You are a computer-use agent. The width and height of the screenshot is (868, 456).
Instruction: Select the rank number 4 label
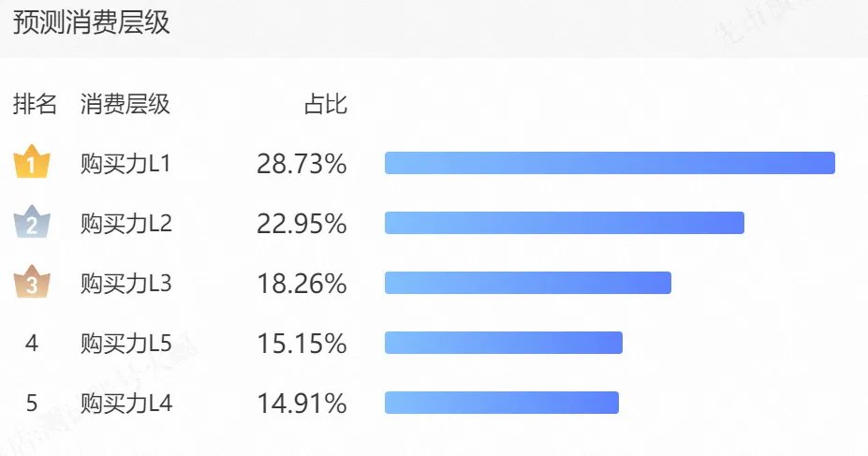pyautogui.click(x=32, y=343)
